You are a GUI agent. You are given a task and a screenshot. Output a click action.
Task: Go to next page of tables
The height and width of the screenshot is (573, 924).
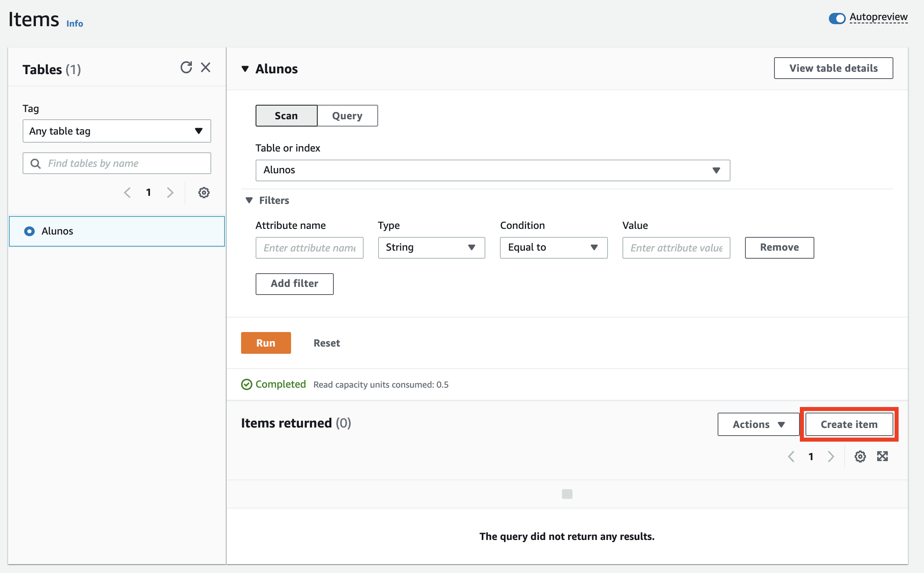[170, 193]
